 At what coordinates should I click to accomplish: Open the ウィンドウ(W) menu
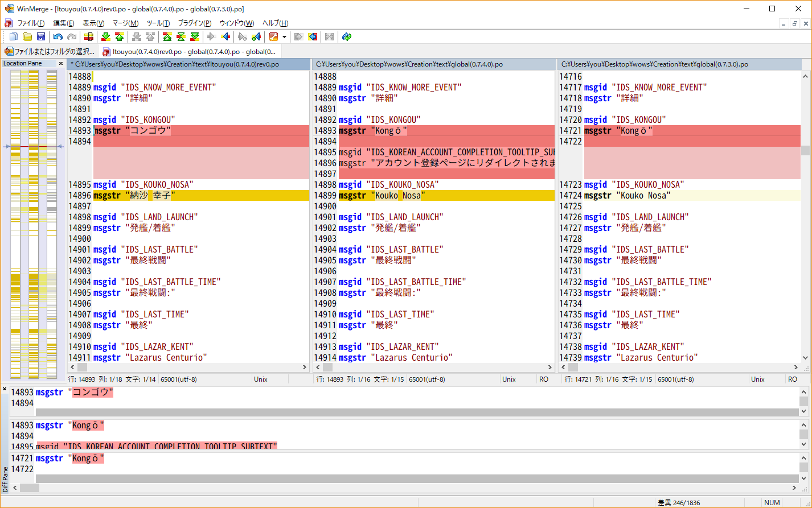click(x=237, y=23)
